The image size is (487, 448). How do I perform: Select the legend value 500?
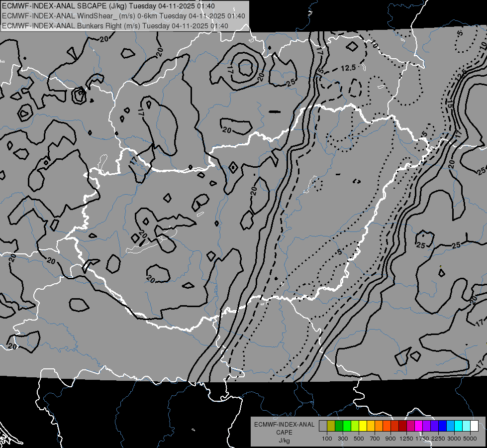tap(359, 439)
